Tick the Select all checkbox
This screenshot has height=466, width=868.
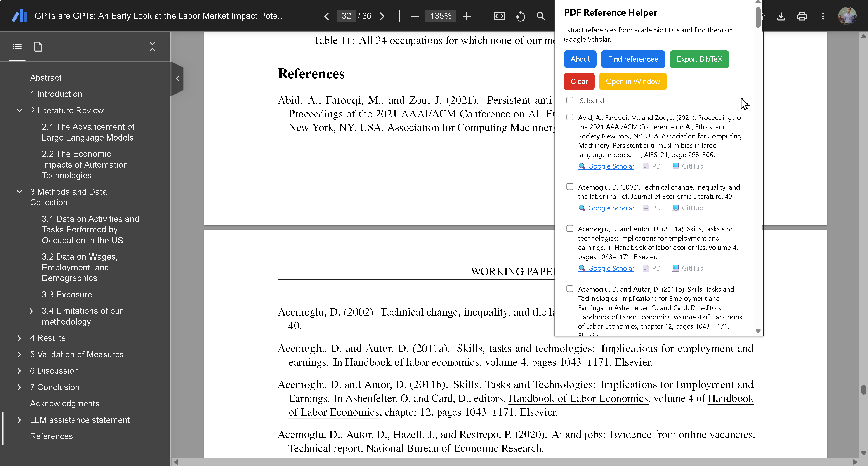(x=570, y=100)
